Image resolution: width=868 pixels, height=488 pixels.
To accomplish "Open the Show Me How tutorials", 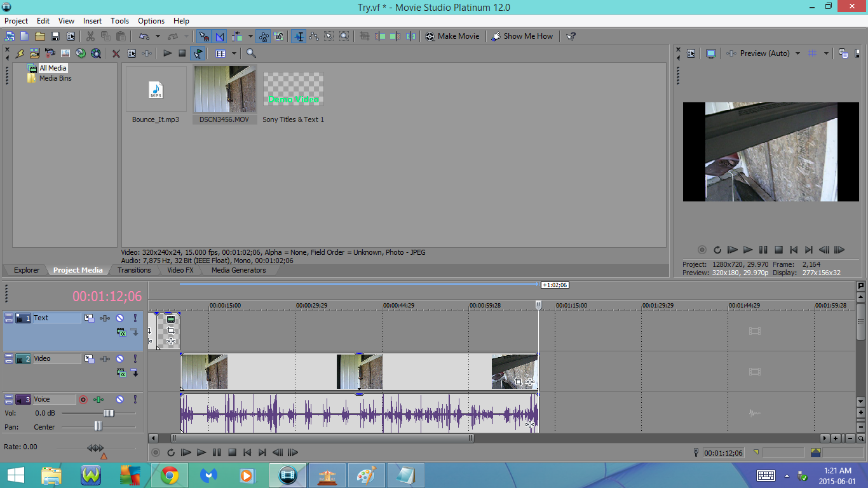I will pos(522,36).
